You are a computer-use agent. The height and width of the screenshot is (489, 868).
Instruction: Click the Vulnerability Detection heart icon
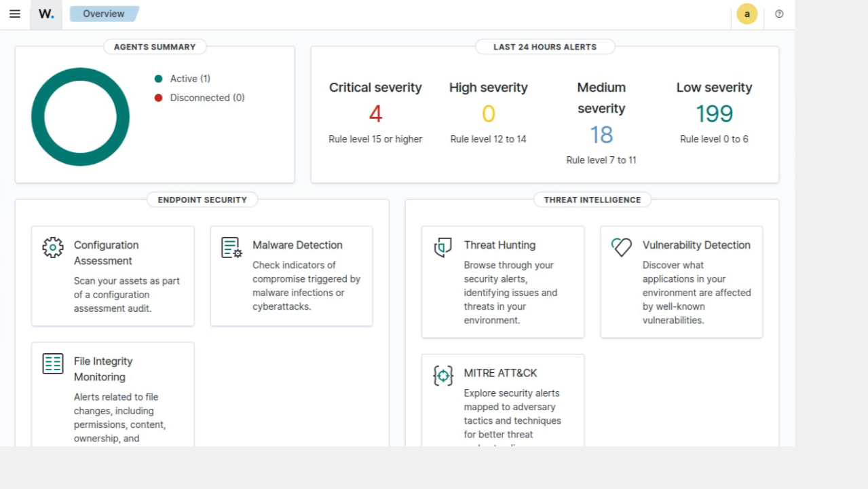click(x=622, y=247)
